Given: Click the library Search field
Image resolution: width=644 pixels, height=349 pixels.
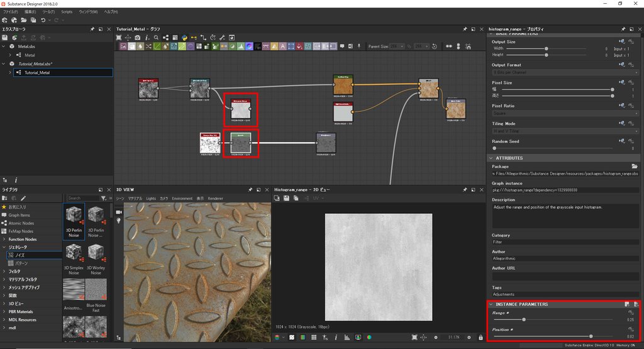Looking at the screenshot, I should click(82, 198).
